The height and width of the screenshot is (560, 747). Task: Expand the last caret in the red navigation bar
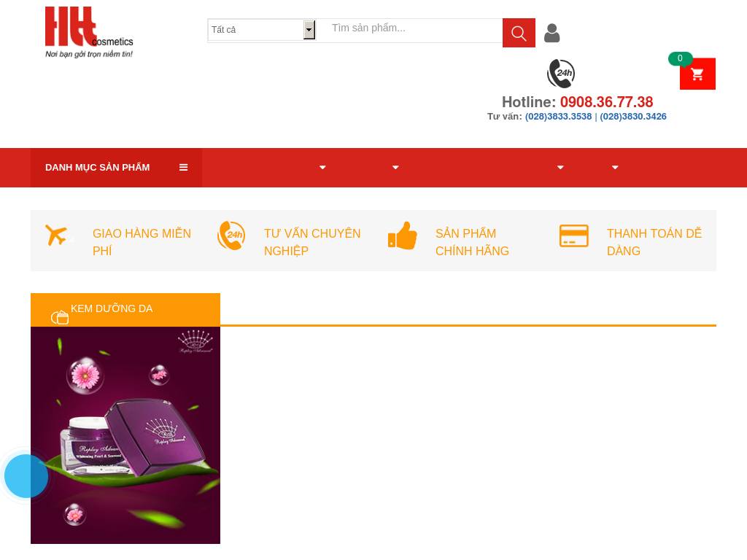[x=615, y=168]
